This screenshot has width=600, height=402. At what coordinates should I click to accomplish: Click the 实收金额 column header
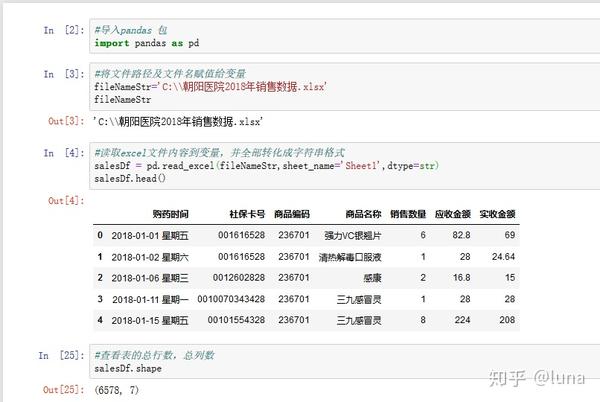497,214
